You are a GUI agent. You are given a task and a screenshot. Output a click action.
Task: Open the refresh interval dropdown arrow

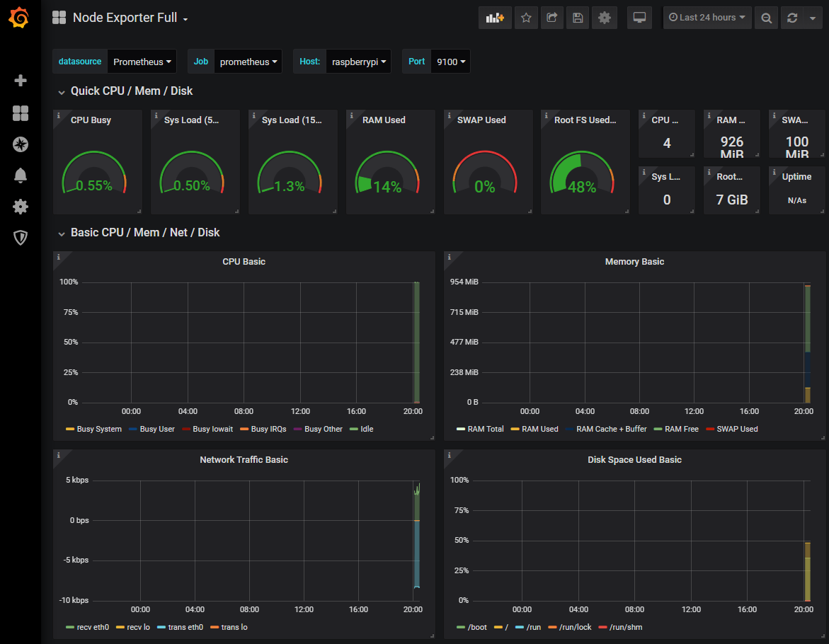point(811,18)
